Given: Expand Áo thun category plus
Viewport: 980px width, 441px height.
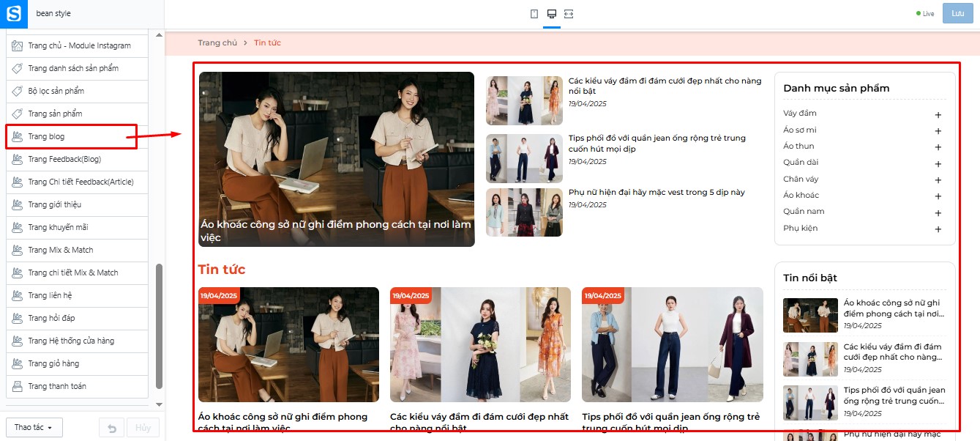Looking at the screenshot, I should point(938,147).
